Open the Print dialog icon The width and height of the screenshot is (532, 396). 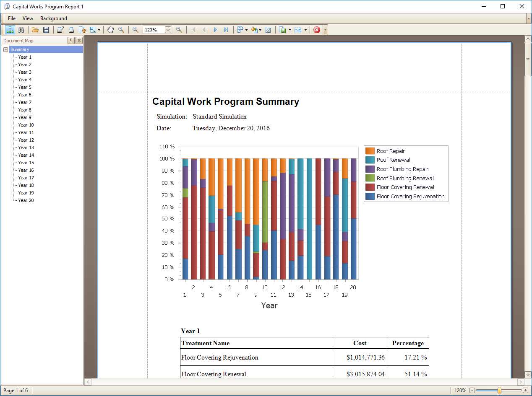tap(60, 29)
